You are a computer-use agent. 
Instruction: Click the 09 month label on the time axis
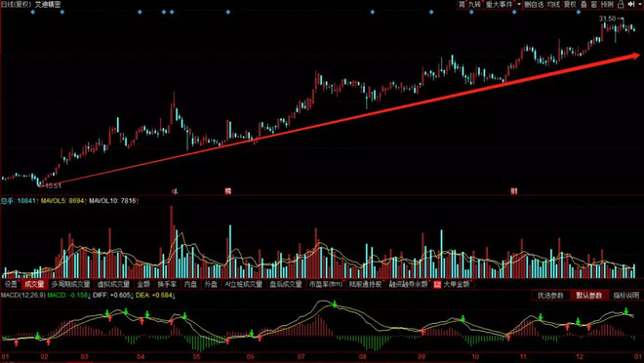421,356
